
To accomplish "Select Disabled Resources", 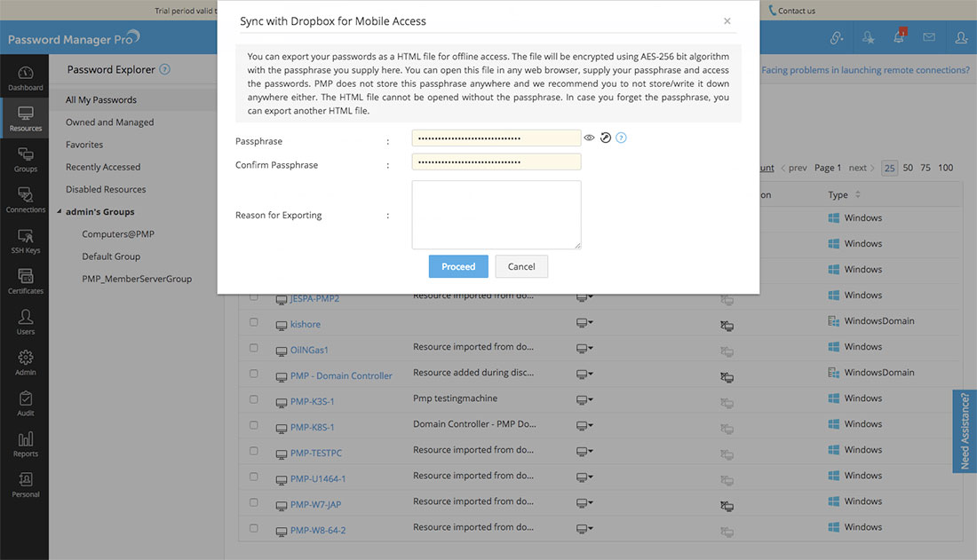I will pyautogui.click(x=106, y=189).
